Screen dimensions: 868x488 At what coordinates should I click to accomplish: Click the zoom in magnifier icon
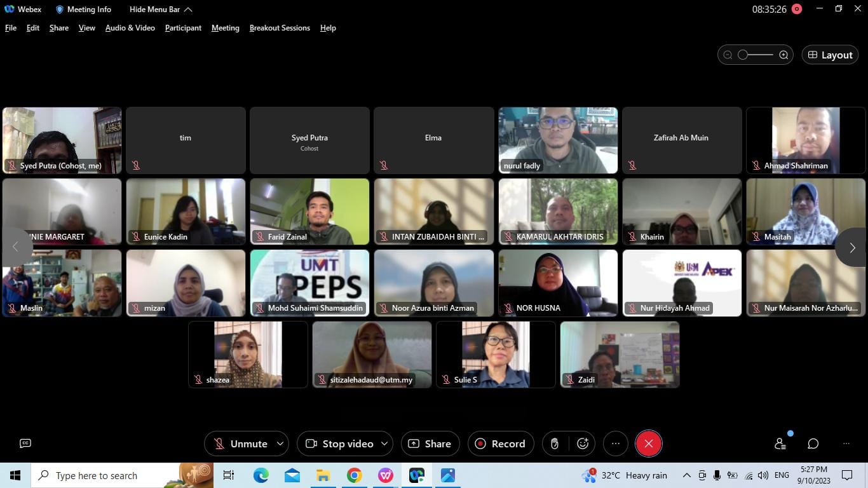tap(783, 55)
